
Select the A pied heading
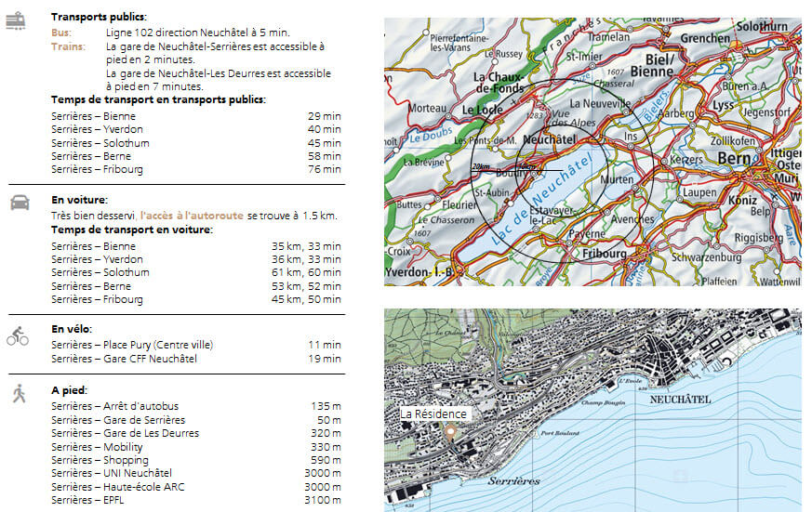70,390
